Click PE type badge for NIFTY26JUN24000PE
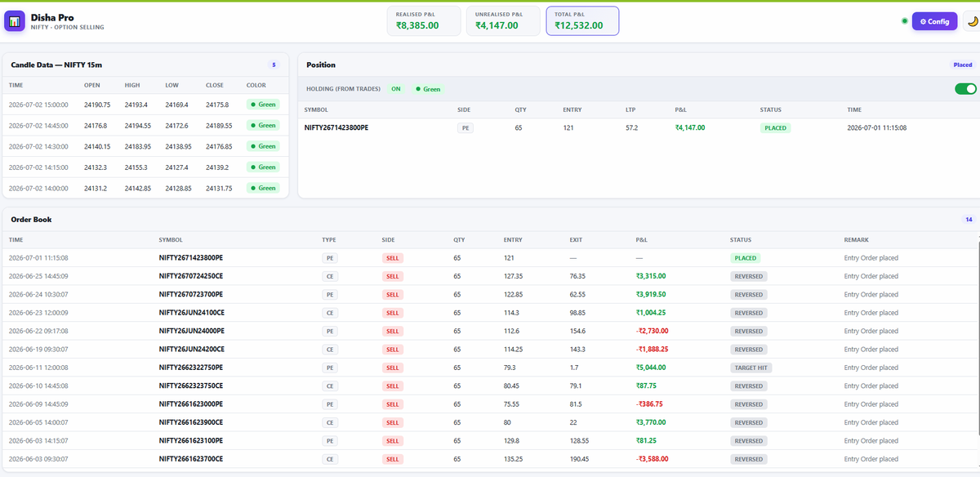 (x=330, y=331)
